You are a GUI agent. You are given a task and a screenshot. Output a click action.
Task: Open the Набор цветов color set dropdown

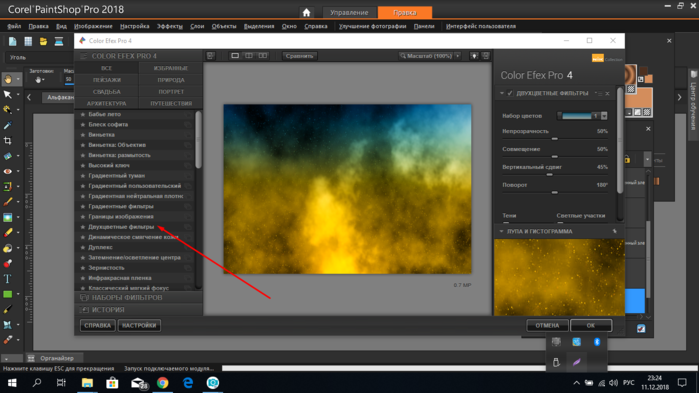coord(604,116)
